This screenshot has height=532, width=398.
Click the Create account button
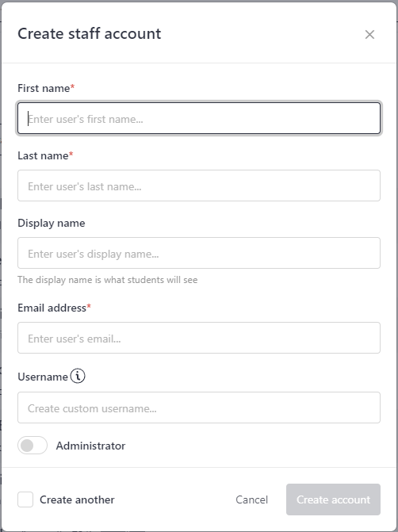[x=333, y=499]
